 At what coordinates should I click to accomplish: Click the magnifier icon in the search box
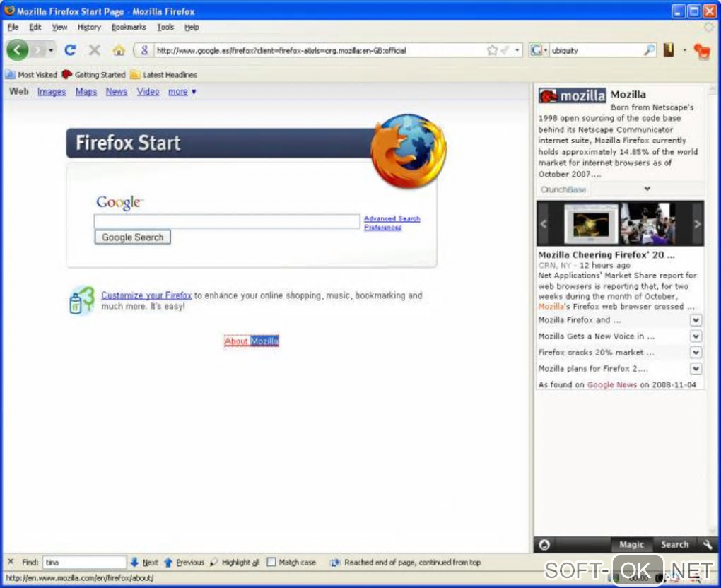(x=649, y=50)
